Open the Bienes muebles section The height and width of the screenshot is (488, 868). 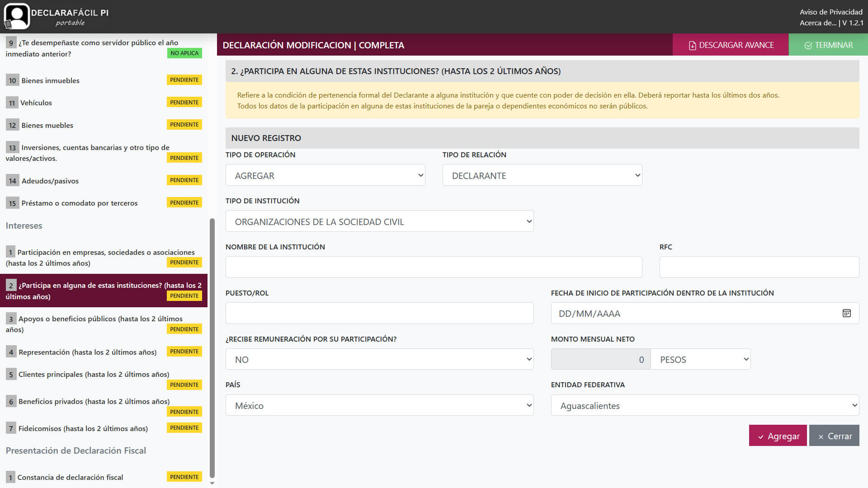coord(104,125)
